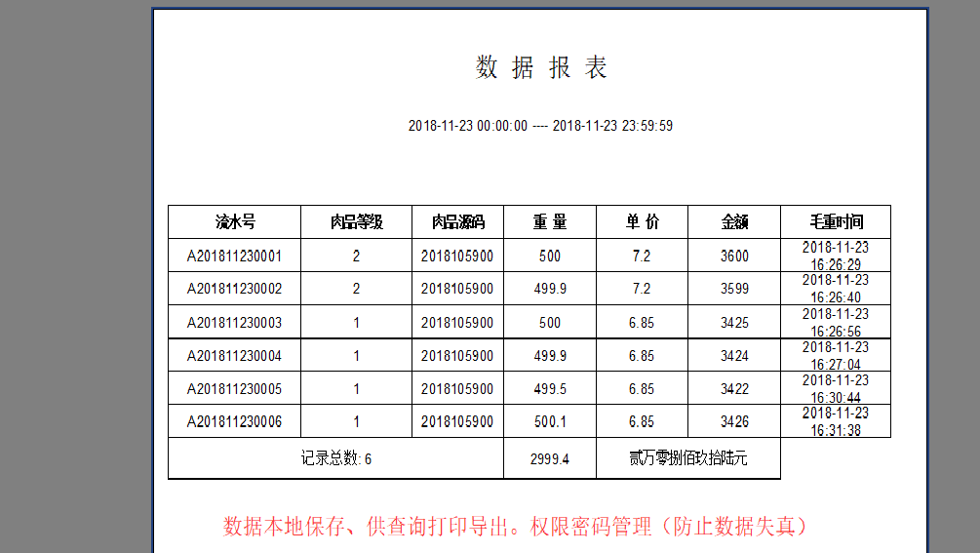Click the 肉品源码 column header

(457, 222)
